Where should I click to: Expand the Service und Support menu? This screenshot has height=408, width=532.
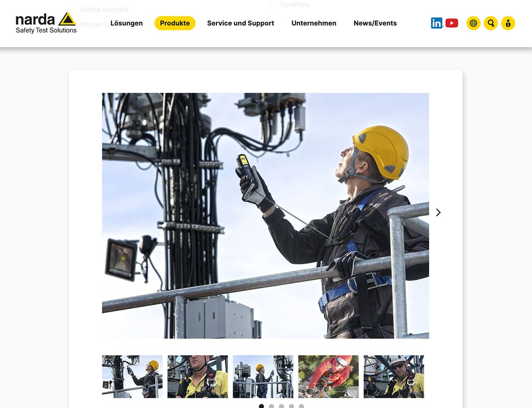(x=241, y=23)
